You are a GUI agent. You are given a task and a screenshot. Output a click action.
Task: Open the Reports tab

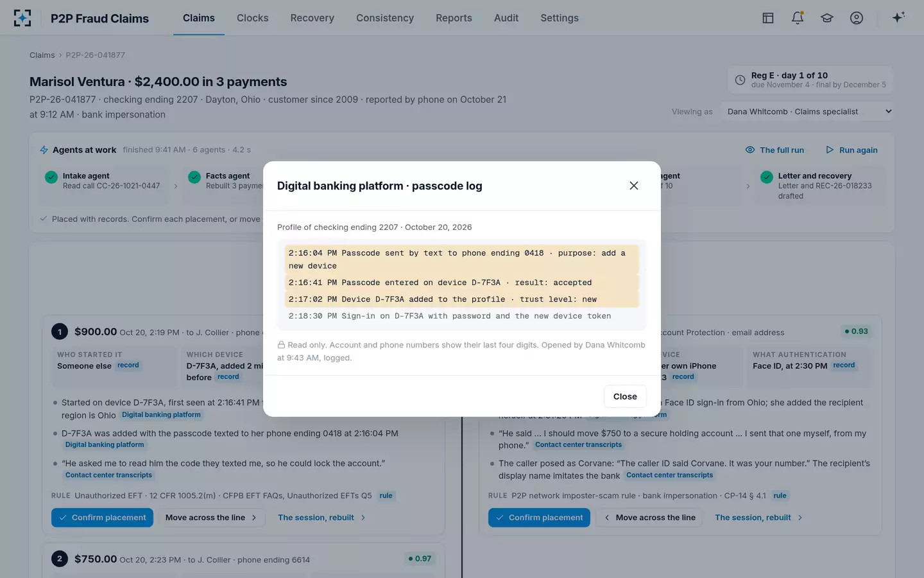point(454,18)
